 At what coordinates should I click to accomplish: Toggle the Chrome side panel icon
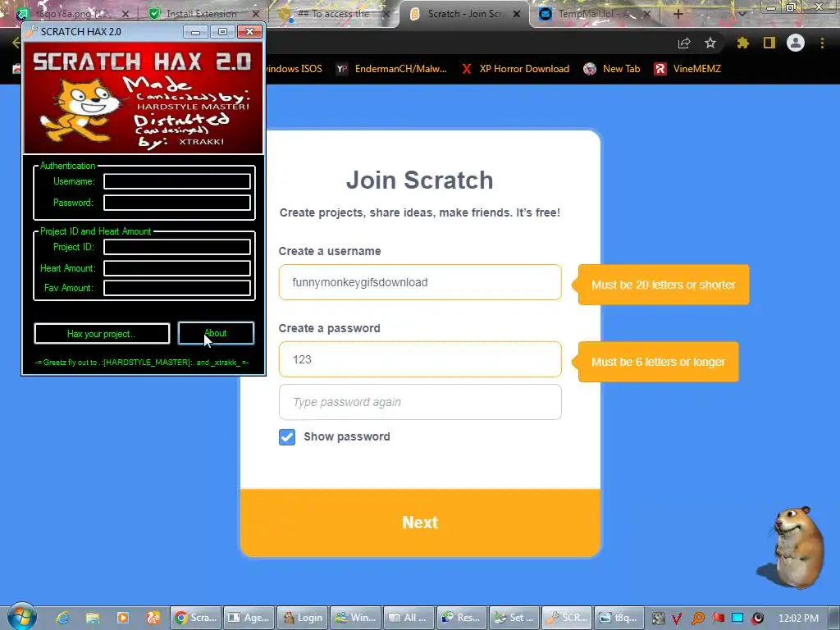(769, 43)
